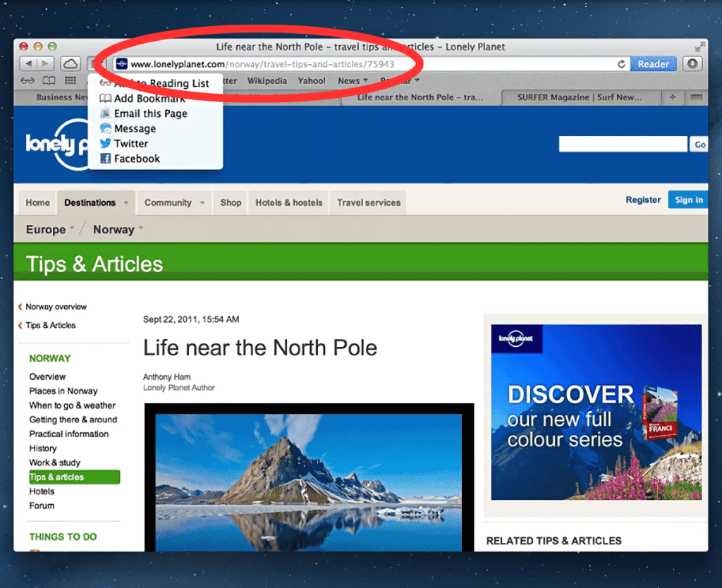Choose Twitter from the share menu
The height and width of the screenshot is (588, 722).
click(x=131, y=144)
